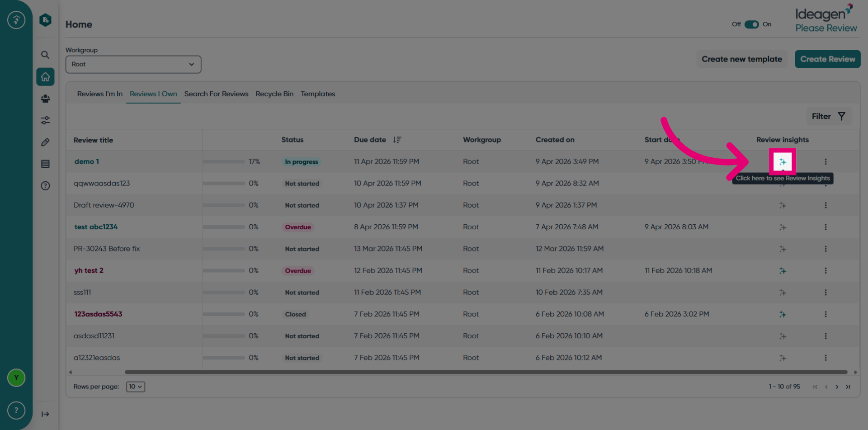Click Create new template button

click(x=741, y=59)
